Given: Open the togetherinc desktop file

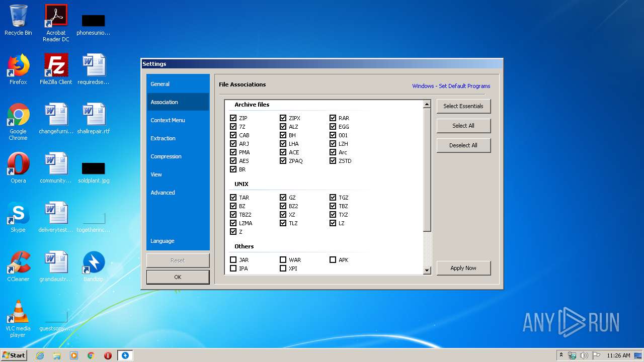Looking at the screenshot, I should 94,223.
